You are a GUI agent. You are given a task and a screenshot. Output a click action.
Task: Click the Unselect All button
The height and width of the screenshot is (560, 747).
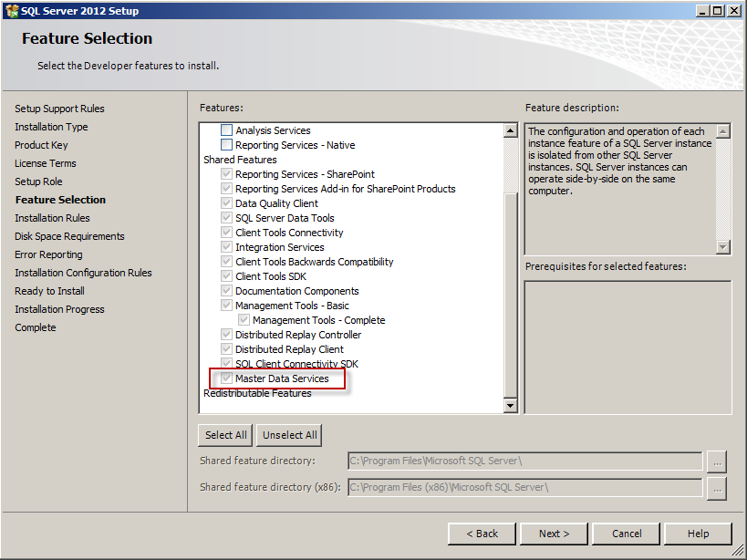(288, 435)
